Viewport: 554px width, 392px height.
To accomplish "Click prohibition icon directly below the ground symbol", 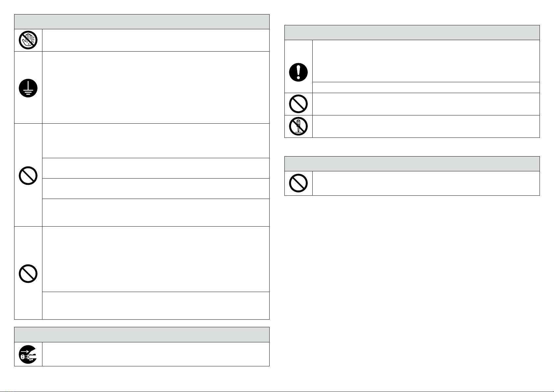I will 28,175.
